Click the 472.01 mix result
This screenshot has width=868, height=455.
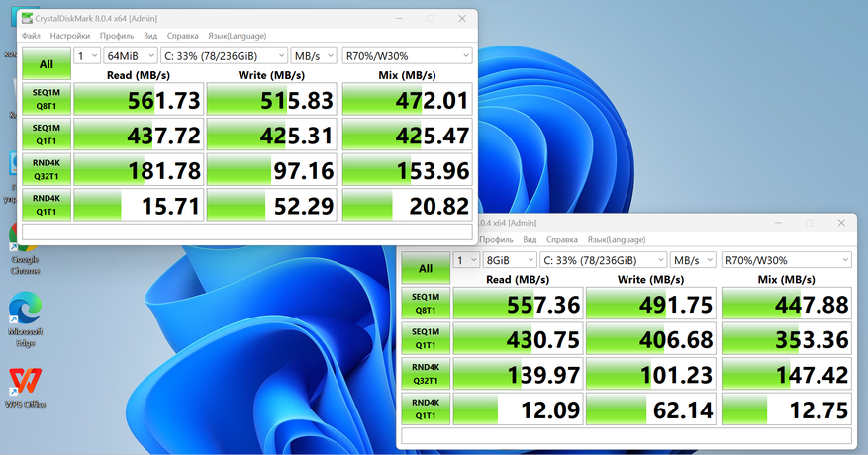tap(408, 99)
